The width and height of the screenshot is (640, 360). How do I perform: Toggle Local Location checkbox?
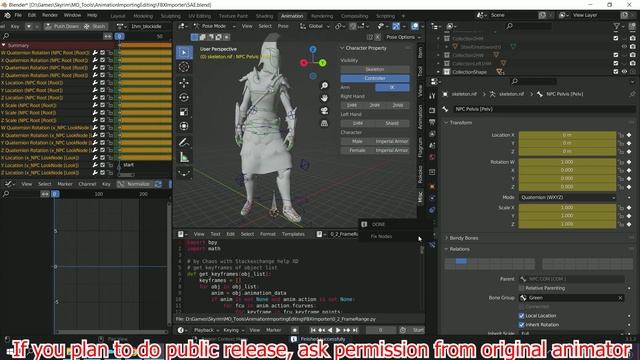(x=521, y=316)
